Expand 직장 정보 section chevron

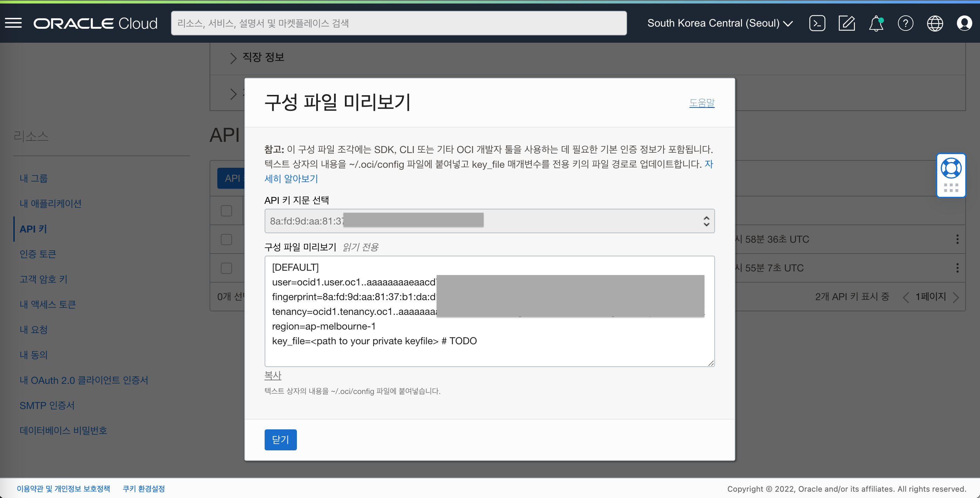(232, 58)
